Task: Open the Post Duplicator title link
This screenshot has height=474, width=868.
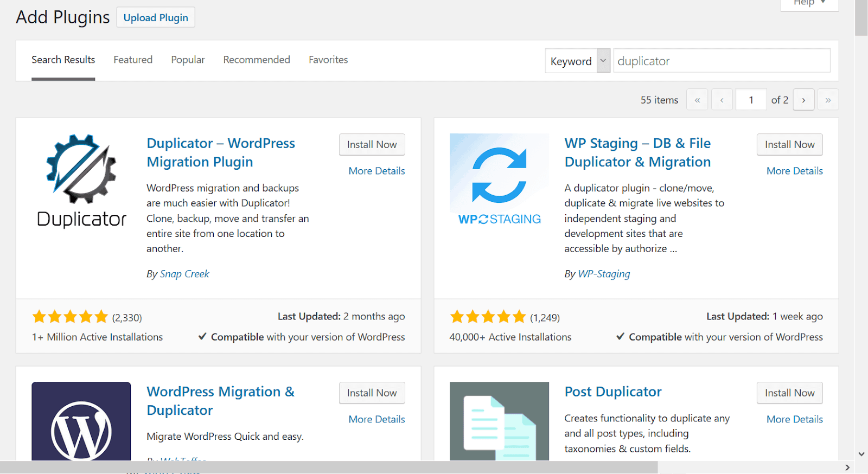Action: 613,392
